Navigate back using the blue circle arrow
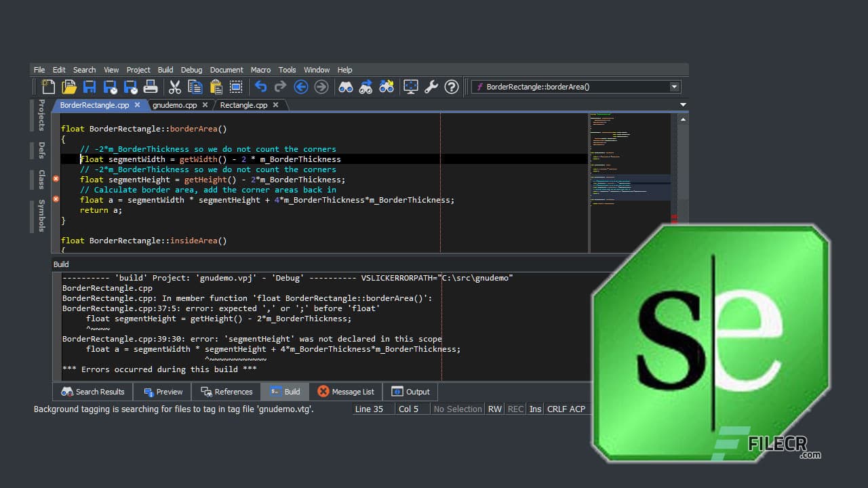The width and height of the screenshot is (868, 488). pyautogui.click(x=300, y=86)
